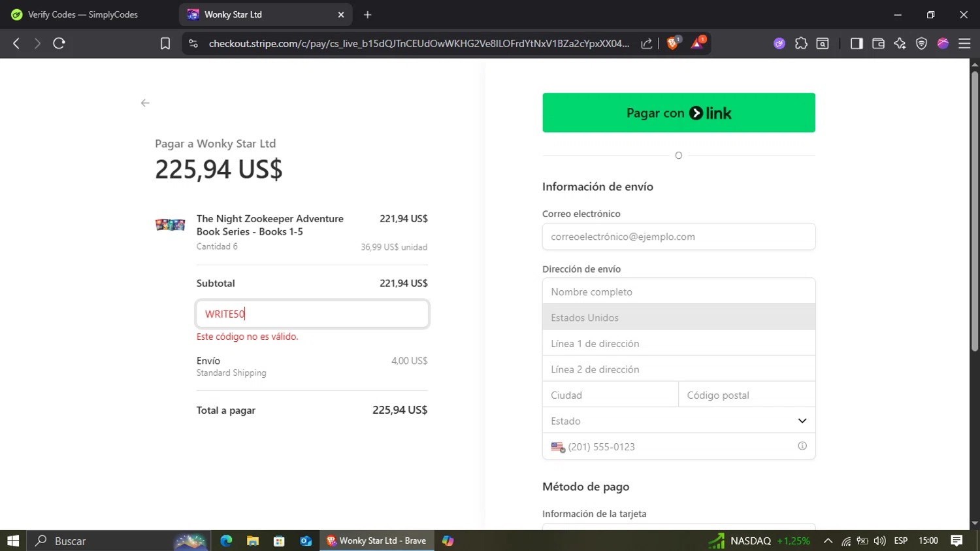The image size is (980, 551).
Task: Open Brave Shields lion icon
Action: click(x=673, y=43)
